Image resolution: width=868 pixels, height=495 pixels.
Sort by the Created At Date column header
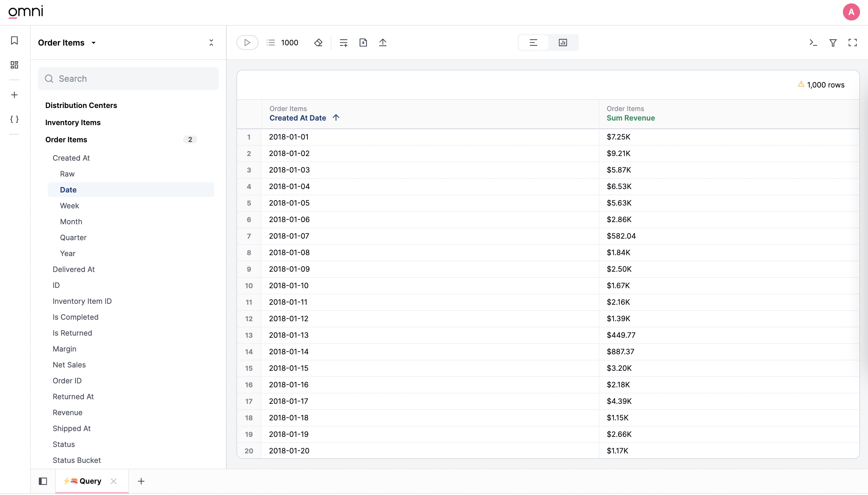297,118
